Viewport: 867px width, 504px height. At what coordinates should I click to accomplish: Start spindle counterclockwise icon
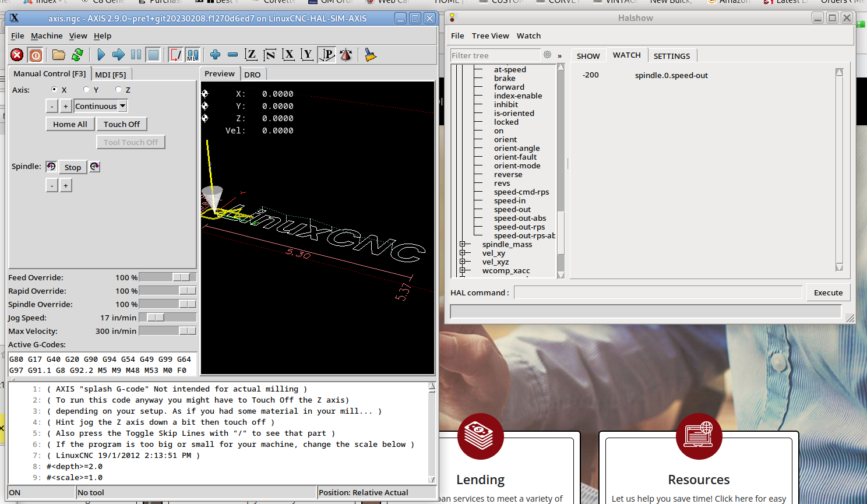tap(51, 167)
